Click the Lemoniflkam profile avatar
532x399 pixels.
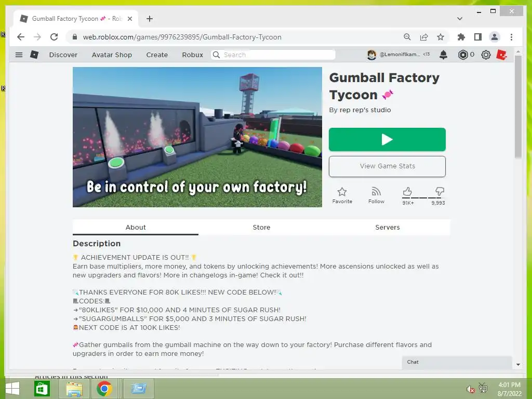[371, 55]
